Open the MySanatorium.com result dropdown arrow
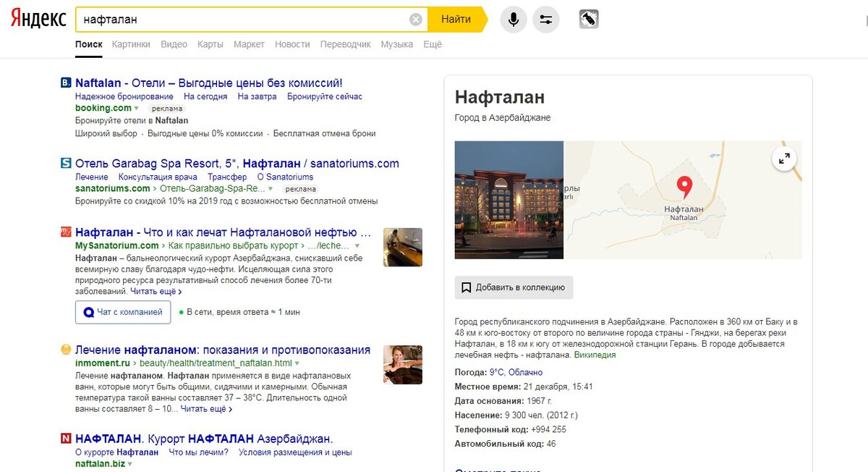The height and width of the screenshot is (472, 868). pyautogui.click(x=357, y=246)
